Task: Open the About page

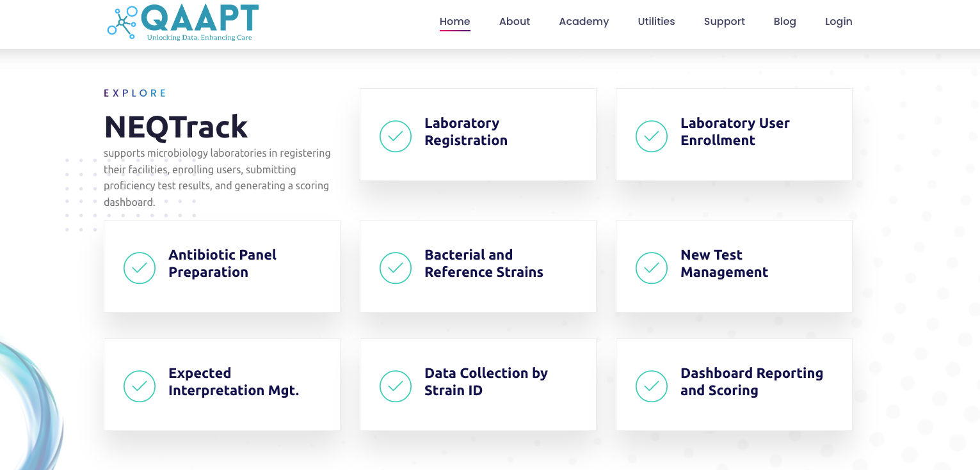Action: [x=515, y=22]
